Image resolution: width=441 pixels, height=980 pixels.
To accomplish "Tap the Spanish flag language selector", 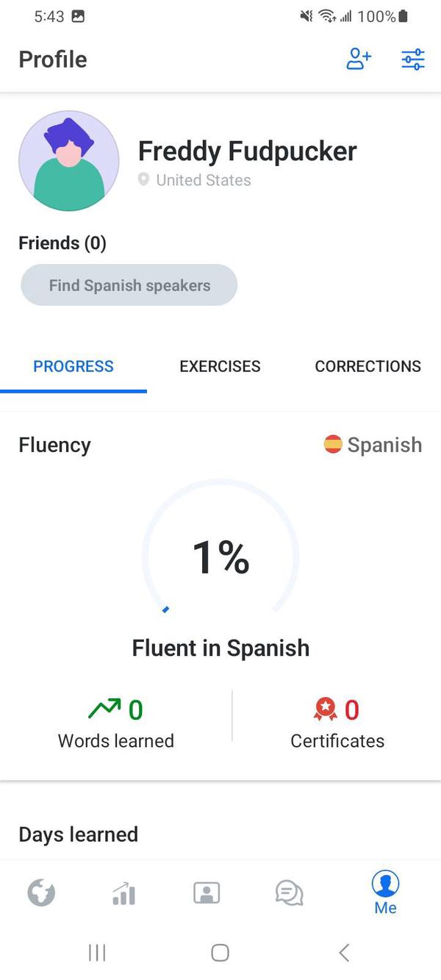I will [x=373, y=445].
